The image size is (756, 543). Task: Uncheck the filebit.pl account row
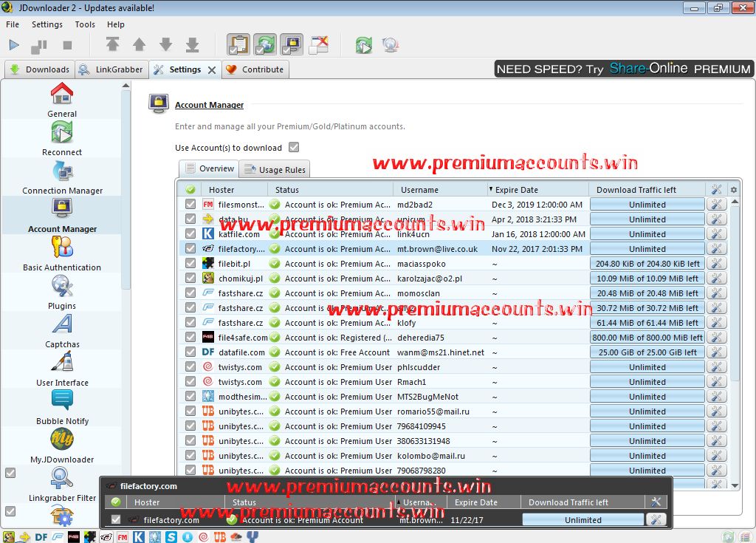pyautogui.click(x=190, y=264)
